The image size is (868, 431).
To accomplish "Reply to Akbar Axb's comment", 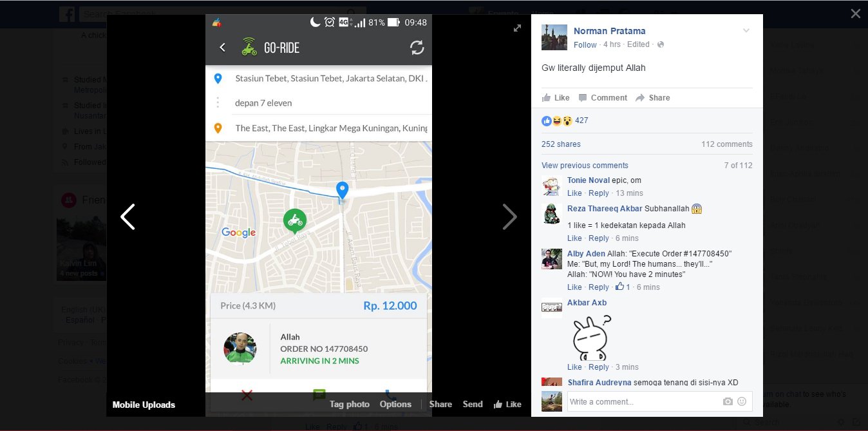I will [x=599, y=367].
